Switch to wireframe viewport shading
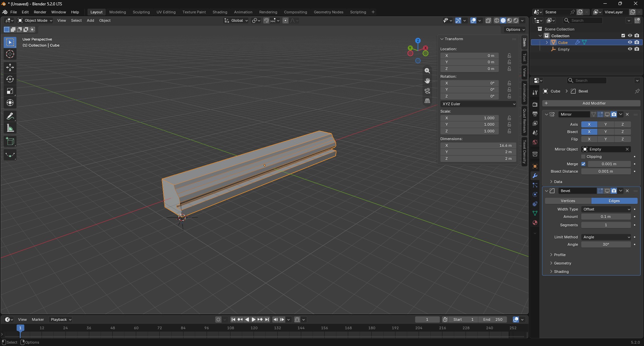The height and width of the screenshot is (346, 644). click(497, 20)
